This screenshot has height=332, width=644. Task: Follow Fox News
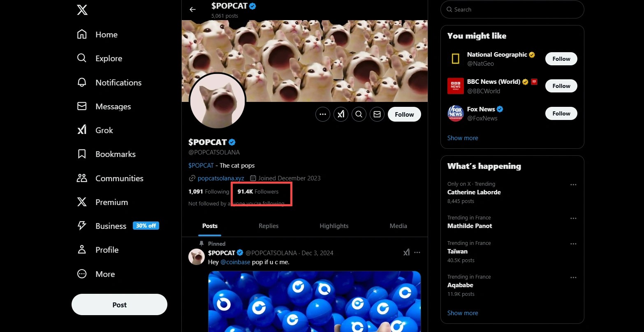pos(561,113)
